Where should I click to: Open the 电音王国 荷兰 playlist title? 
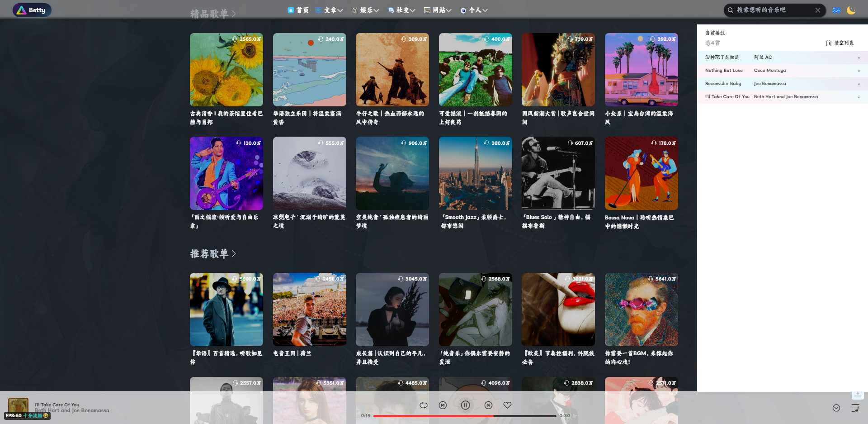tap(292, 353)
